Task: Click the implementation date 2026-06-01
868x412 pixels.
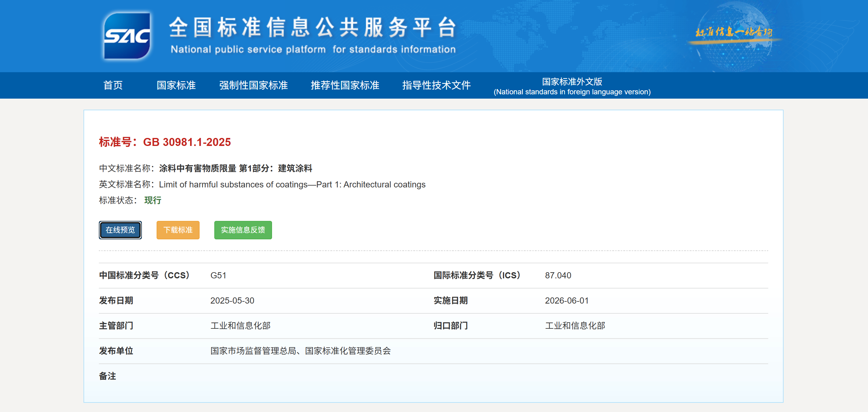Action: pos(567,301)
